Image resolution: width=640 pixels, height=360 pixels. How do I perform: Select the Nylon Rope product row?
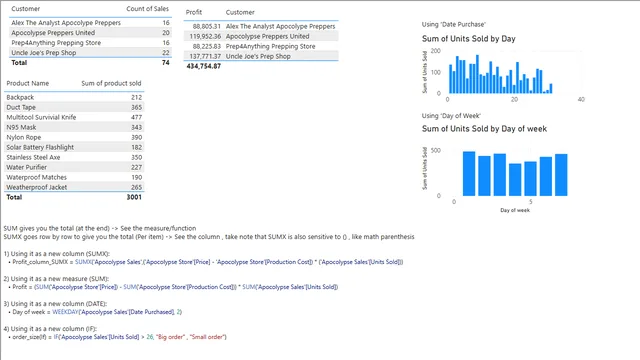[x=74, y=137]
